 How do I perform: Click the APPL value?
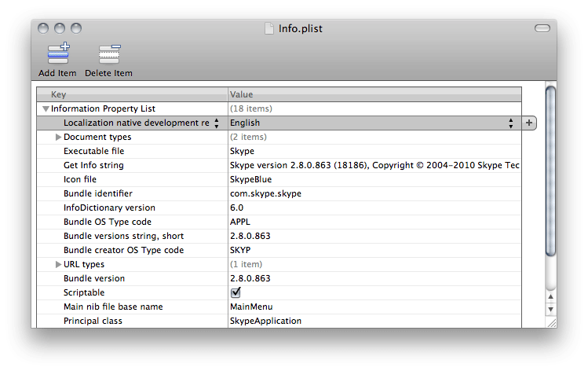240,222
